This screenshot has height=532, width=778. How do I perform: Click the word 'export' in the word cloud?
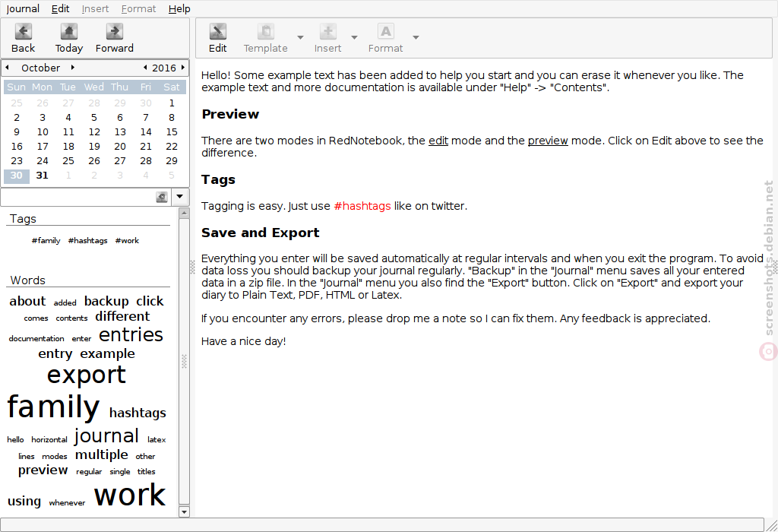(x=87, y=375)
